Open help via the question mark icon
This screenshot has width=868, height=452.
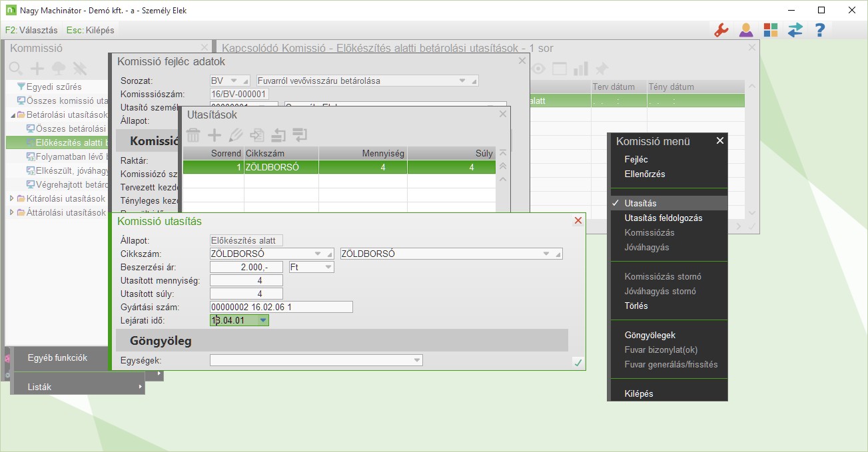pos(820,30)
